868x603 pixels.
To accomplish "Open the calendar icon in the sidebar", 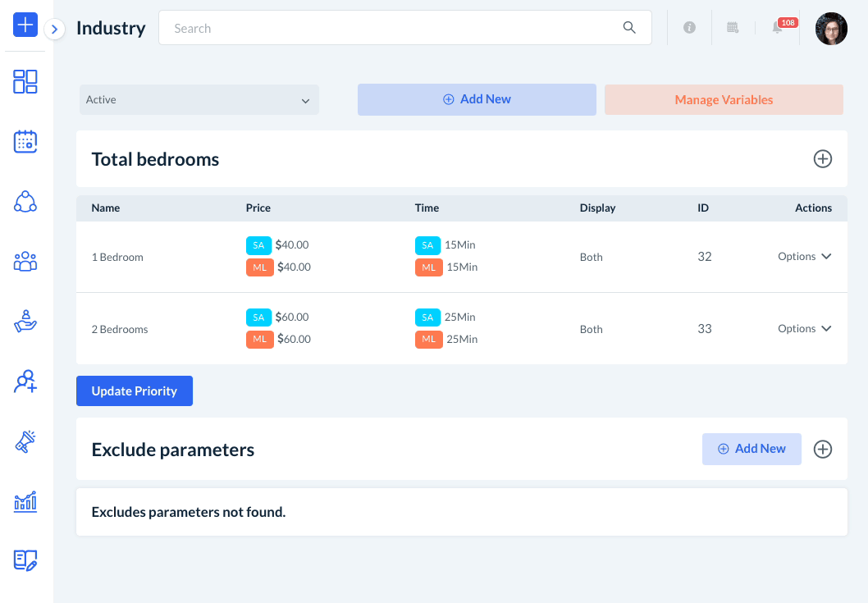I will [x=25, y=142].
